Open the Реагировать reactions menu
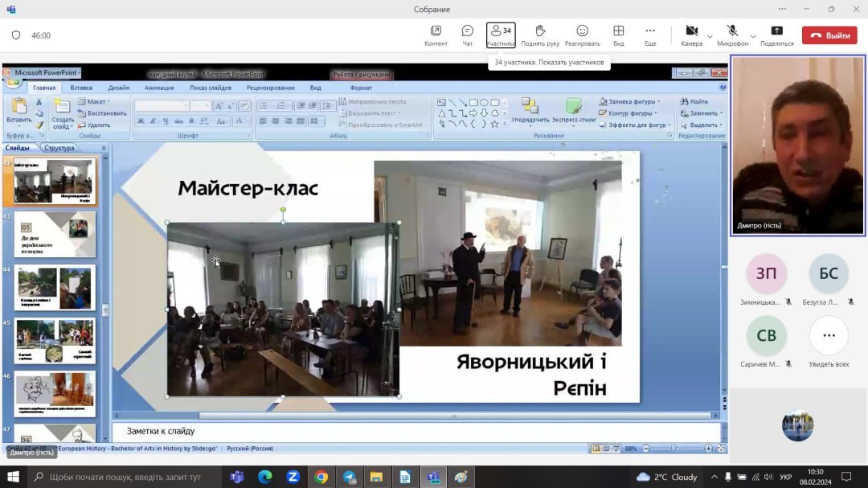This screenshot has width=868, height=488. pos(582,35)
